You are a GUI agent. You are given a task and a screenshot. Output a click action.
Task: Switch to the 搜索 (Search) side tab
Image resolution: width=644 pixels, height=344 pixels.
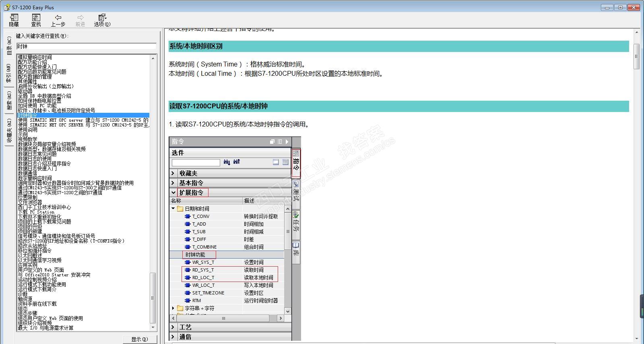[9, 100]
